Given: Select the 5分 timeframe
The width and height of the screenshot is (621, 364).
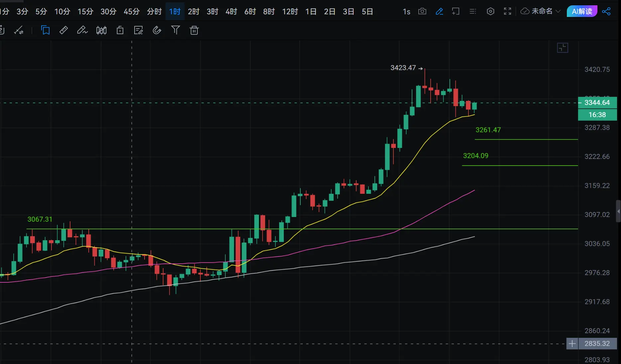Looking at the screenshot, I should 41,12.
